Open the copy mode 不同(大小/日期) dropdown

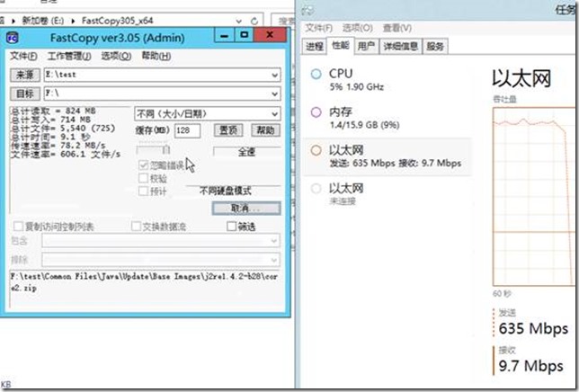tap(208, 113)
